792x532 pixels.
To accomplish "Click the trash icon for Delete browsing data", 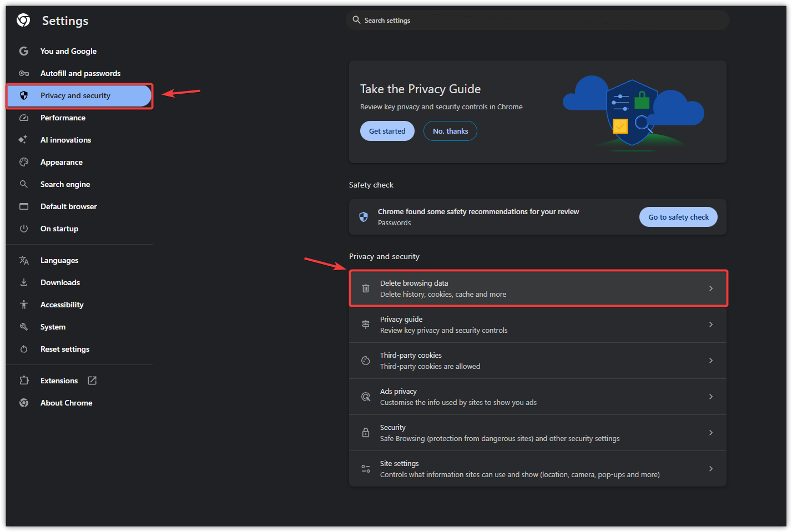I will [x=366, y=288].
